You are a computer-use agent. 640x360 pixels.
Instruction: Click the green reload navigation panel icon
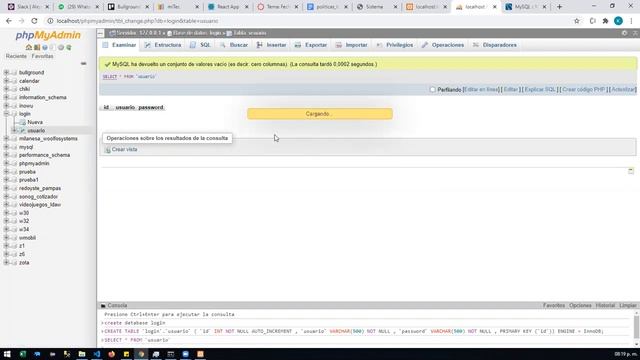tap(69, 47)
